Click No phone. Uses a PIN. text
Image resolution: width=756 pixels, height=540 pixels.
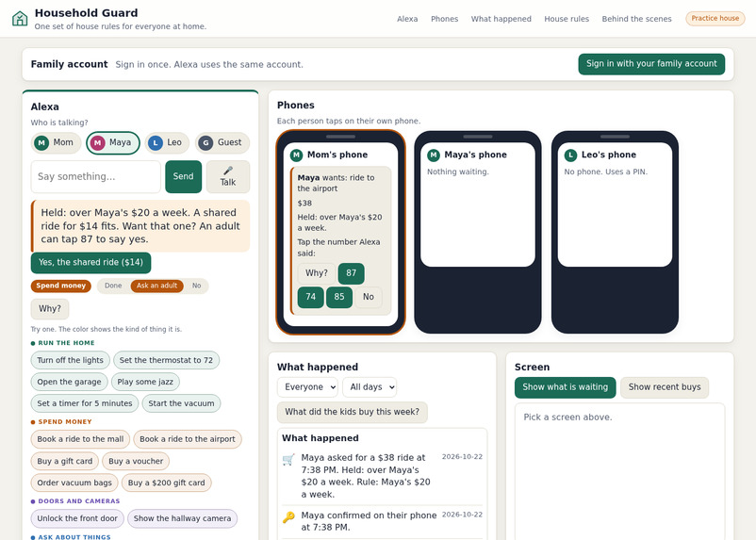click(605, 172)
